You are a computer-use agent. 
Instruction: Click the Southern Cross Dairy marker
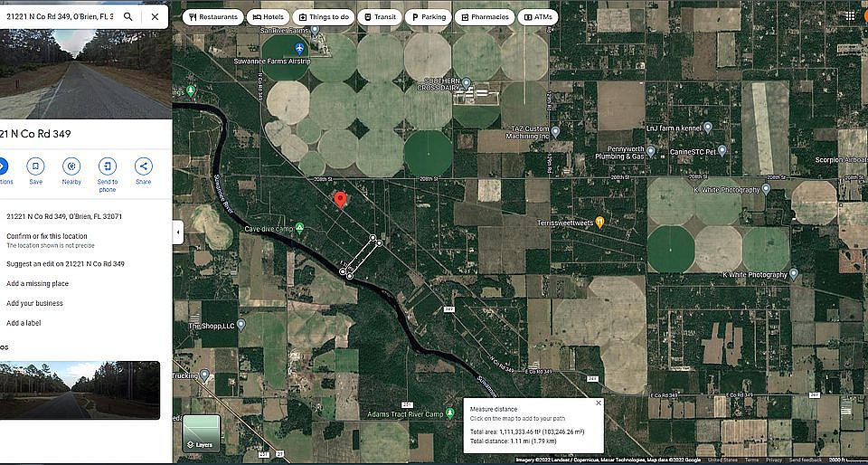[467, 83]
